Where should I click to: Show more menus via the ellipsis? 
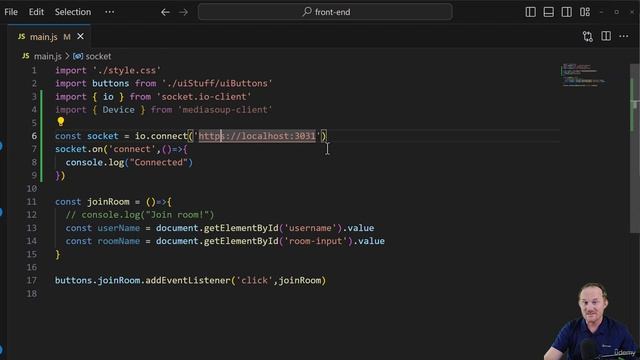pos(109,12)
